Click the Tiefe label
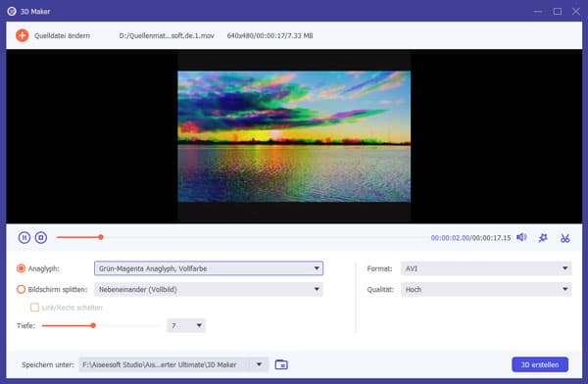 (25, 325)
